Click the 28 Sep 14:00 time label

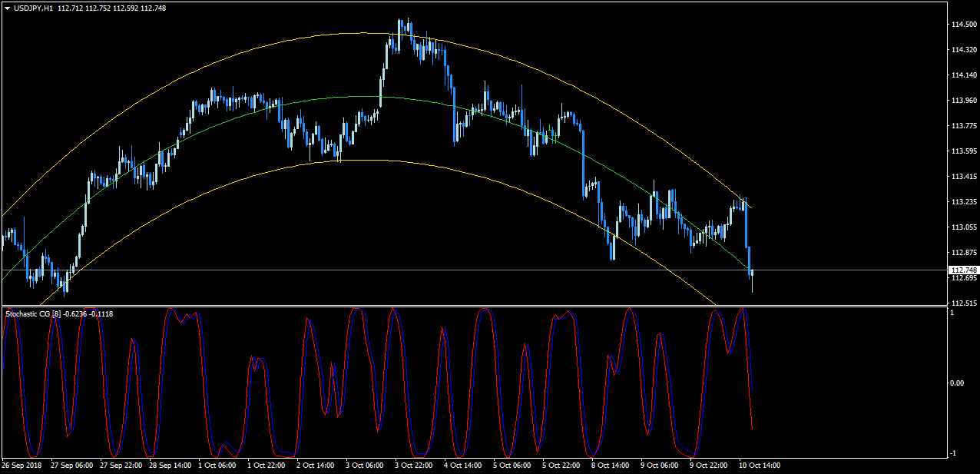click(x=170, y=466)
